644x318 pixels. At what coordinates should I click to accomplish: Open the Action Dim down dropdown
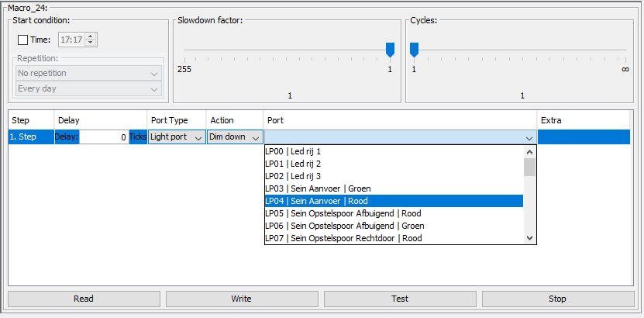click(235, 137)
